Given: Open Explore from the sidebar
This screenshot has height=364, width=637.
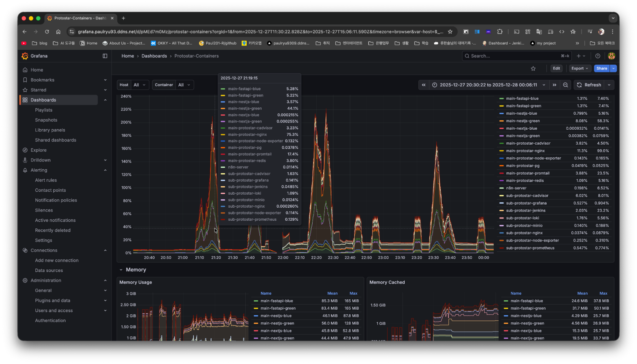Looking at the screenshot, I should [39, 150].
